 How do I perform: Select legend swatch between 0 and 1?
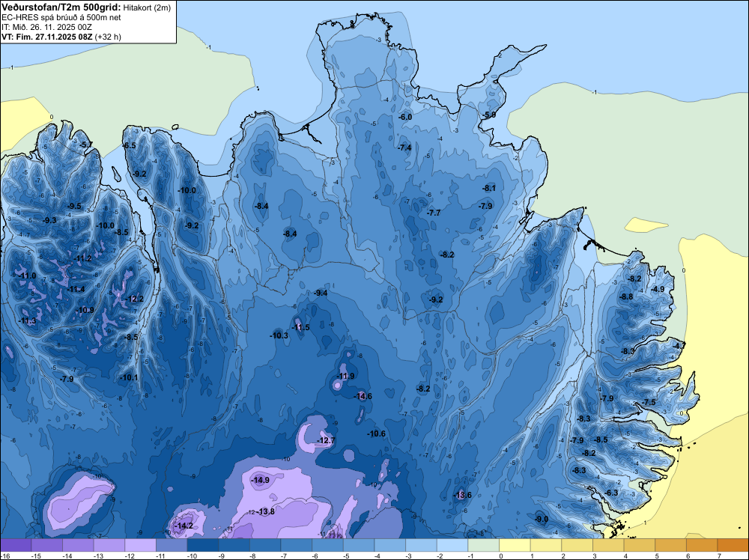515,545
